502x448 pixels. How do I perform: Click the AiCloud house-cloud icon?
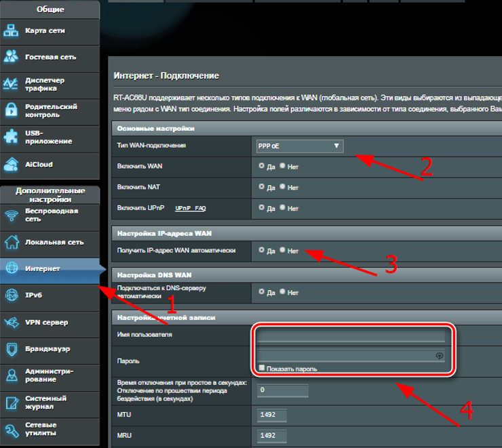click(12, 164)
